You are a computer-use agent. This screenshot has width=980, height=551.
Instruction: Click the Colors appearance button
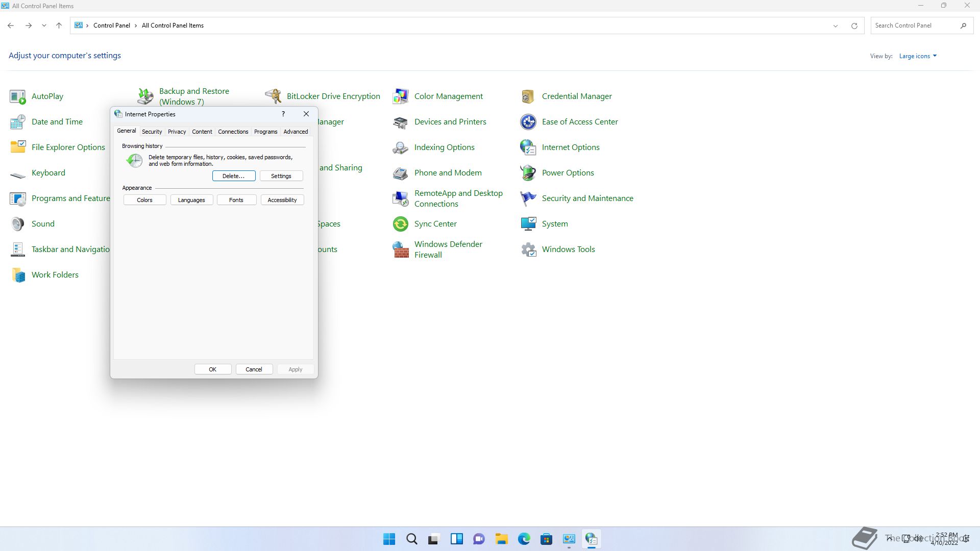pyautogui.click(x=144, y=200)
